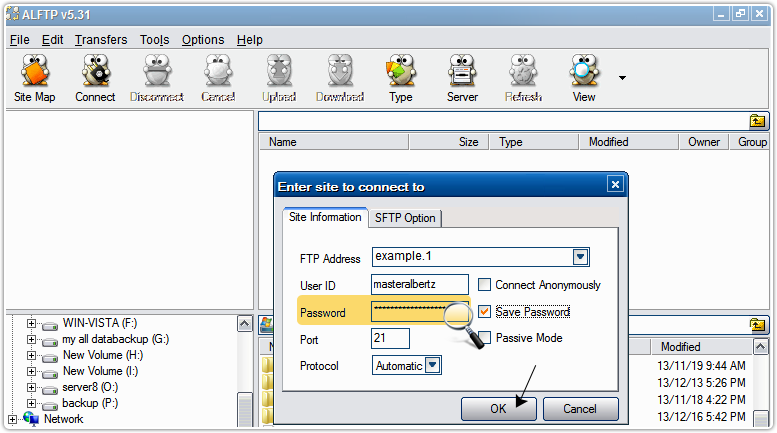Select the server8 (O:) drive
The width and height of the screenshot is (777, 433).
(x=90, y=387)
